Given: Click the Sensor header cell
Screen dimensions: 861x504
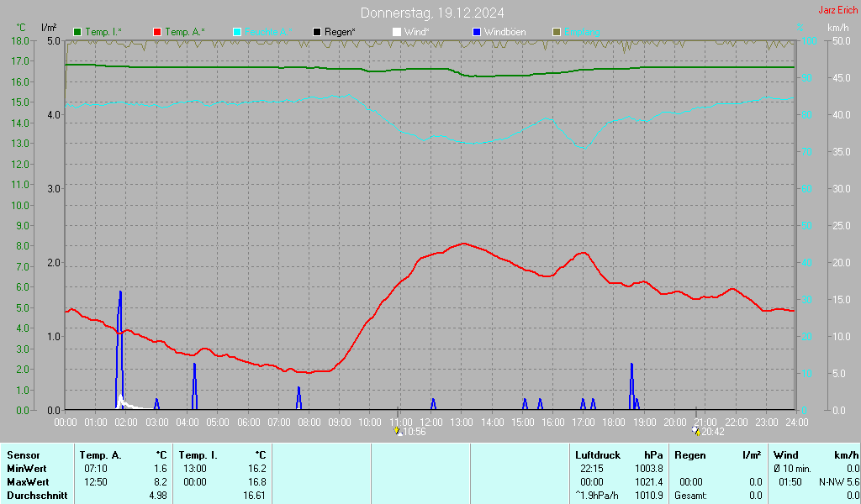Looking at the screenshot, I should [24, 455].
